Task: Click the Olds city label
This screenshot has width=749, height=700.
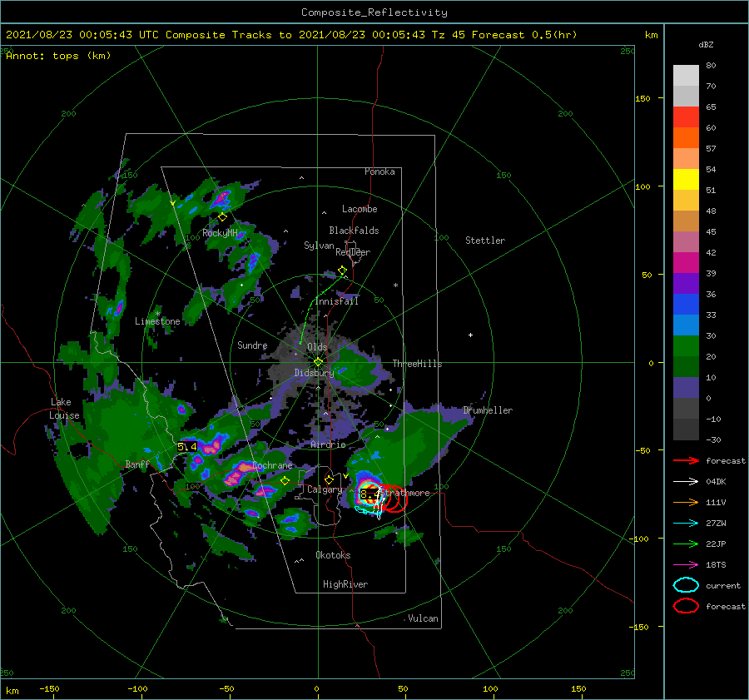Action: (317, 347)
